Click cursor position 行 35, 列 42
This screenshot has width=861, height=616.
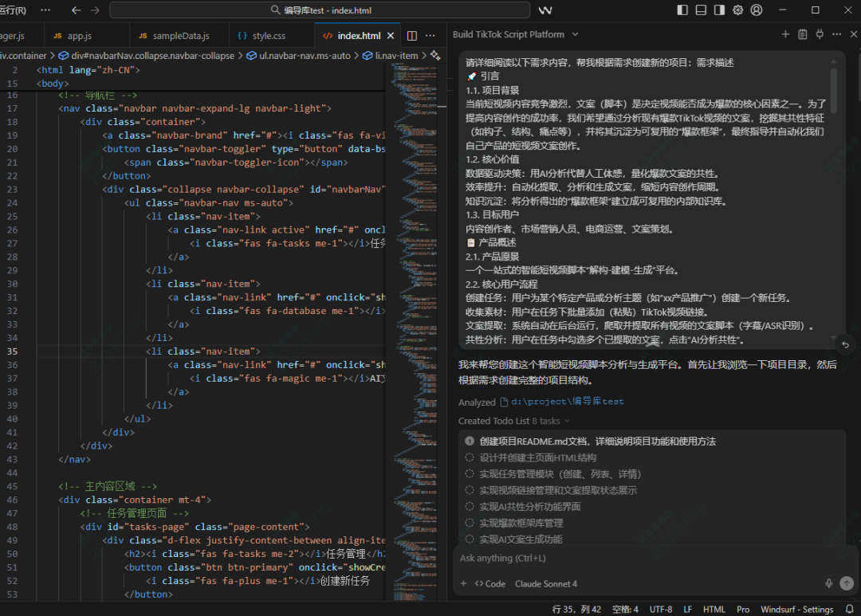pos(576,609)
